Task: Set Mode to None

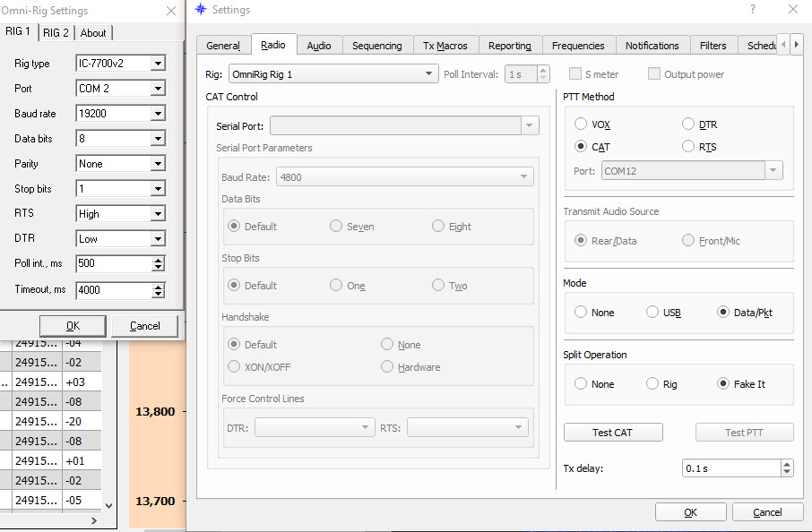Action: tap(581, 312)
